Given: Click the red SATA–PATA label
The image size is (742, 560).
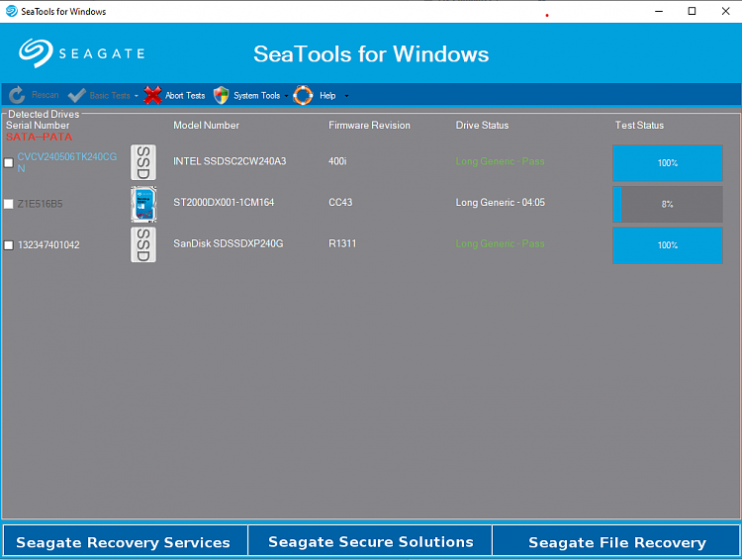Looking at the screenshot, I should [x=39, y=137].
